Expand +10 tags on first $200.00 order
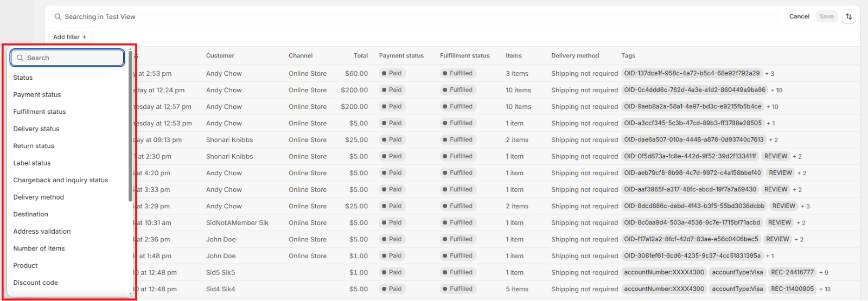 [x=776, y=91]
